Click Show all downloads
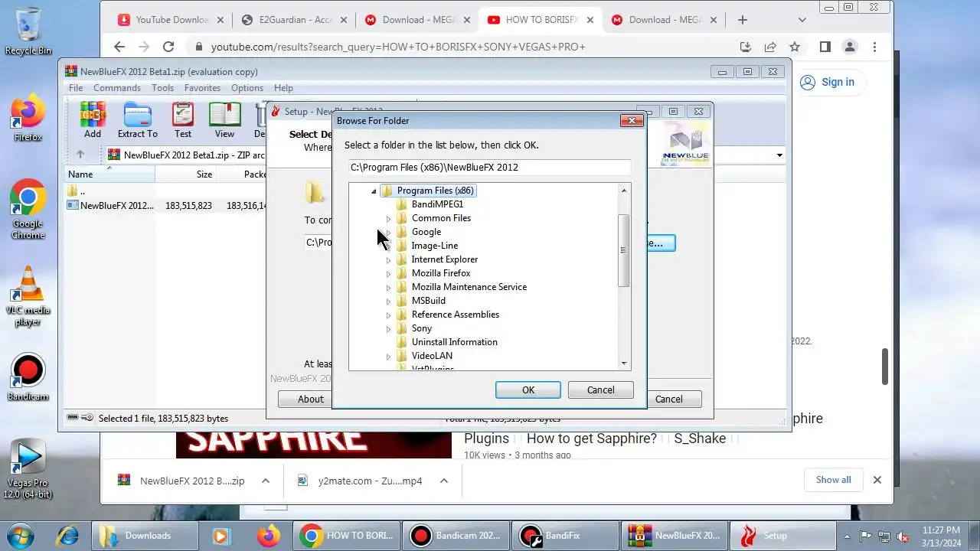The image size is (980, 551). [833, 480]
